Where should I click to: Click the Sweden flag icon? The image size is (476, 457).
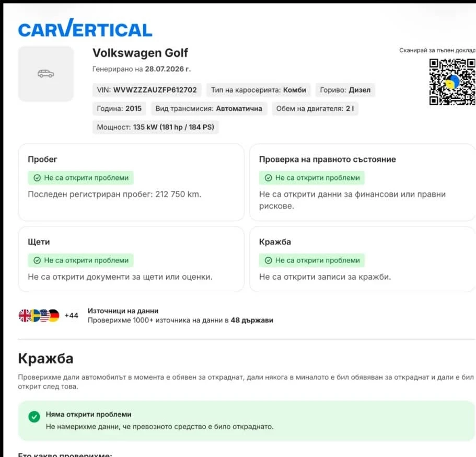point(35,315)
